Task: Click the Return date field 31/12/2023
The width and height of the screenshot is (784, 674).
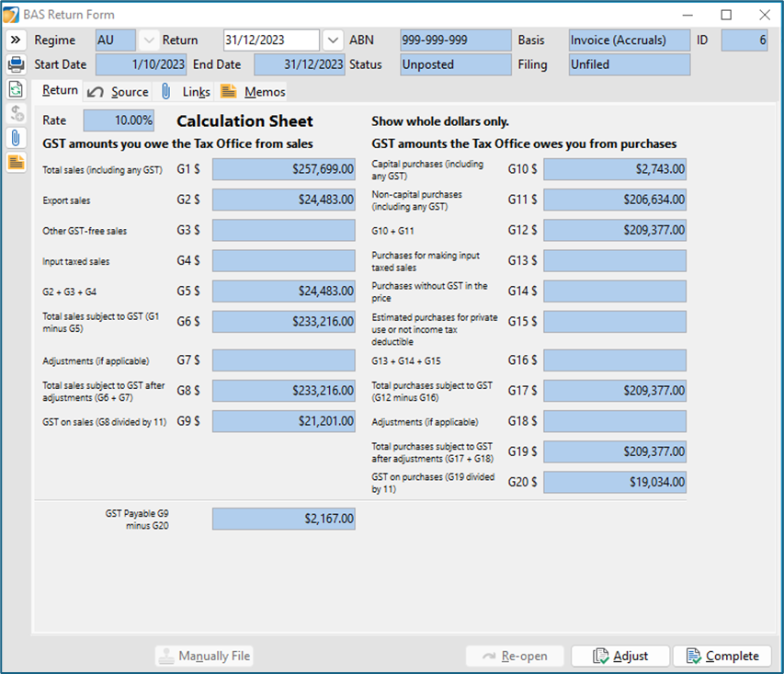Action: click(271, 40)
